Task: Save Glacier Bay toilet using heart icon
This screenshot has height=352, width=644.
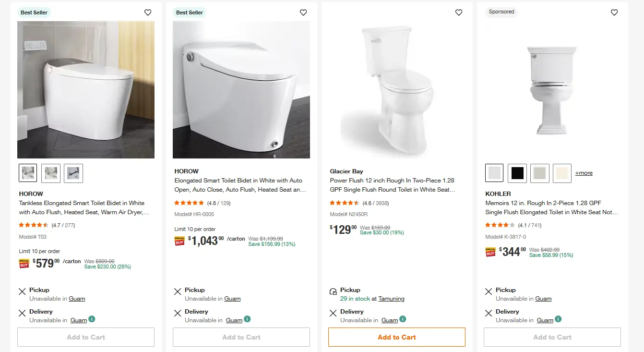Action: coord(459,13)
